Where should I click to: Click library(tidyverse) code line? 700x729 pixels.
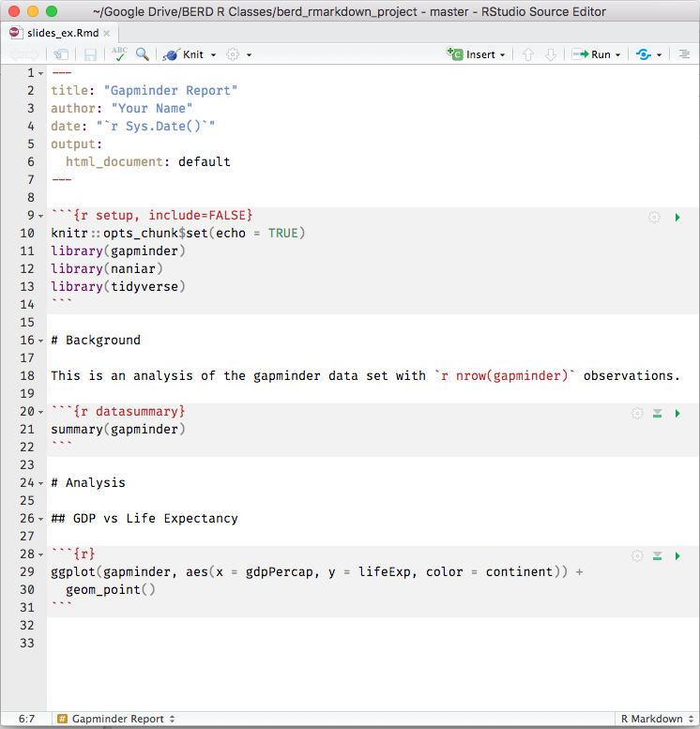pos(118,286)
